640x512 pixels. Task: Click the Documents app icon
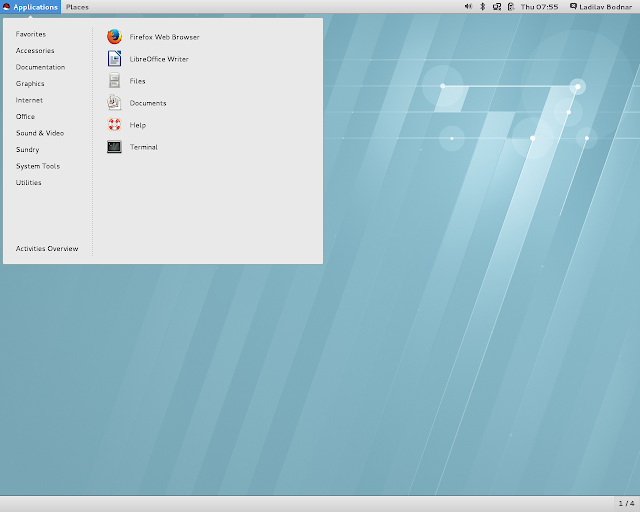[114, 102]
